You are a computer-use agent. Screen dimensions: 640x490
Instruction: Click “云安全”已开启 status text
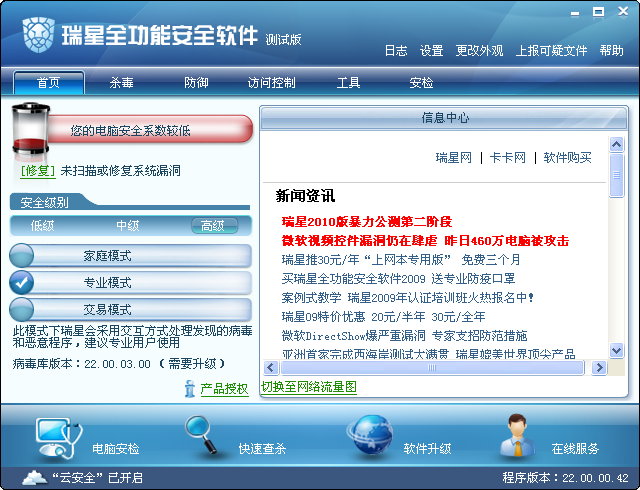click(x=97, y=477)
